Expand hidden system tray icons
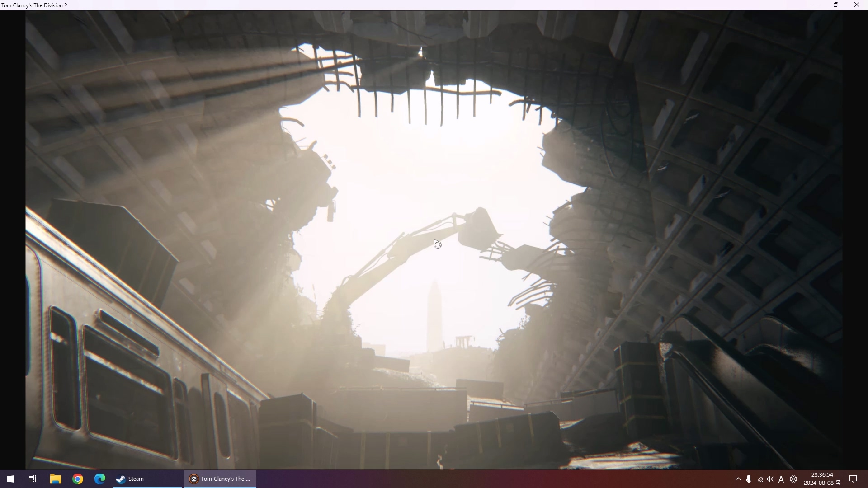868x488 pixels. tap(738, 479)
